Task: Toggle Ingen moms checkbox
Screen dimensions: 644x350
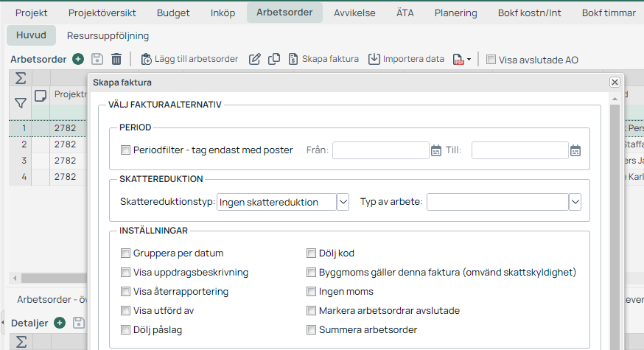Action: 312,291
